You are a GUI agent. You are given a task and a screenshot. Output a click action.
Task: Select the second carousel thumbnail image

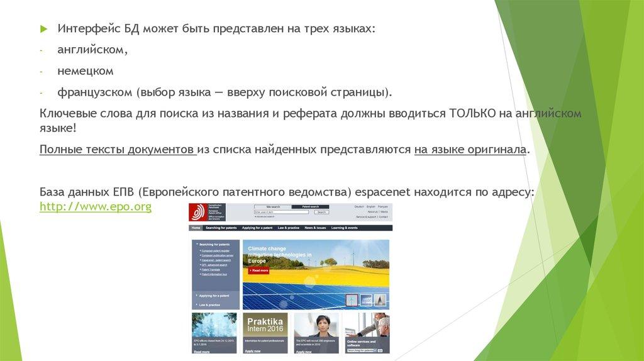click(365, 300)
